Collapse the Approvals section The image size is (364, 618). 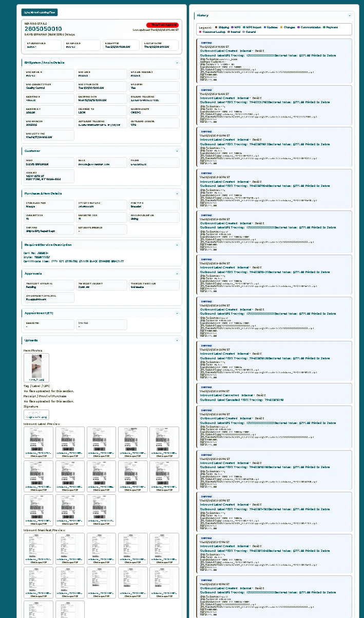click(177, 274)
